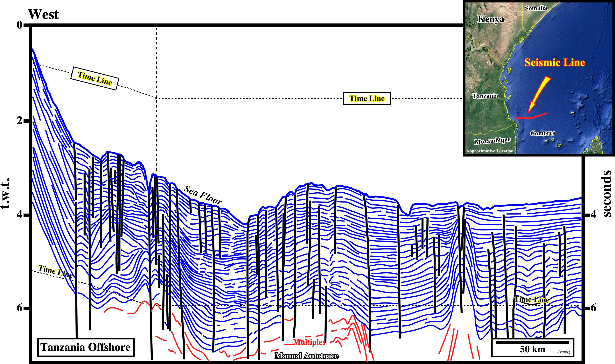Image resolution: width=615 pixels, height=364 pixels.
Task: Click the Somalia label on map
Action: pos(536,8)
